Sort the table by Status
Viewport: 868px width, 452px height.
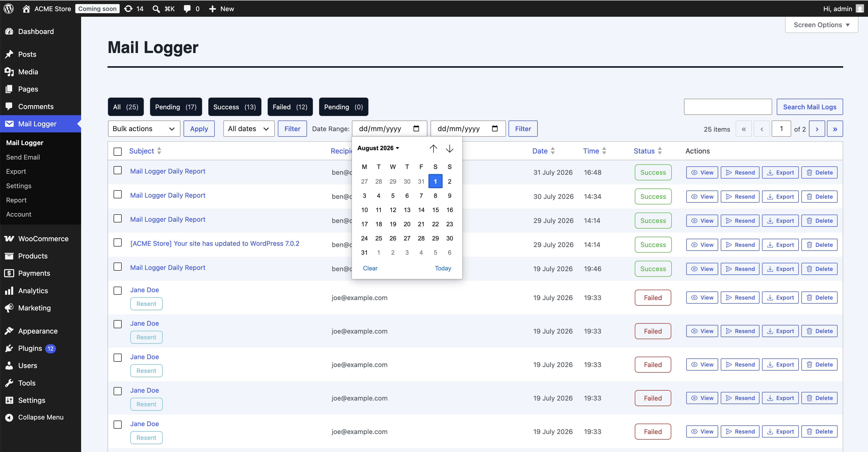[x=648, y=151]
